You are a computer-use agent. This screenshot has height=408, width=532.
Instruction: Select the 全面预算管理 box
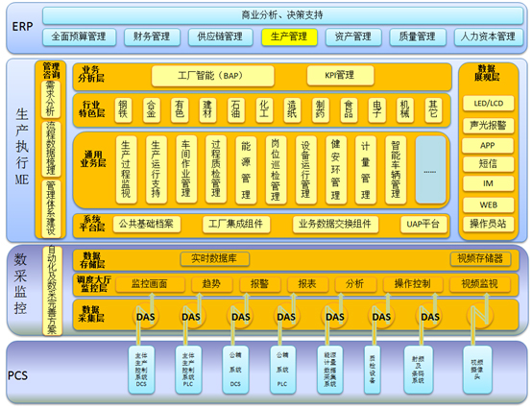(79, 36)
